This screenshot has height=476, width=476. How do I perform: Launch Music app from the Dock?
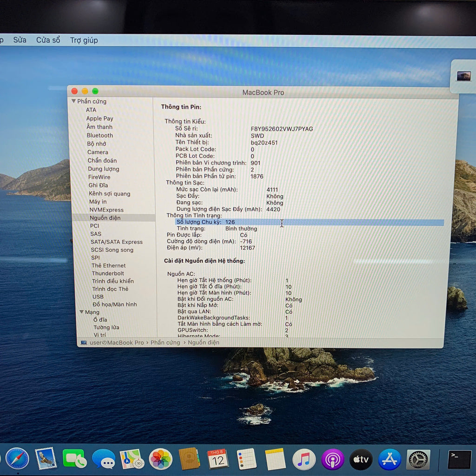tap(304, 460)
